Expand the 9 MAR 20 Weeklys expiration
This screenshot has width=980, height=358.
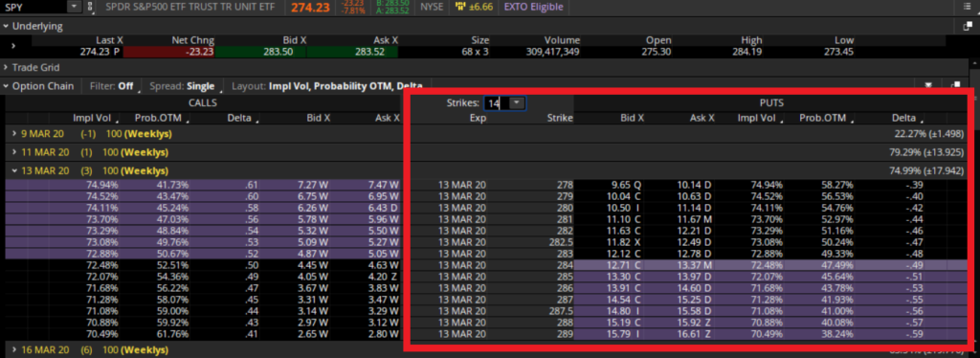pos(14,134)
